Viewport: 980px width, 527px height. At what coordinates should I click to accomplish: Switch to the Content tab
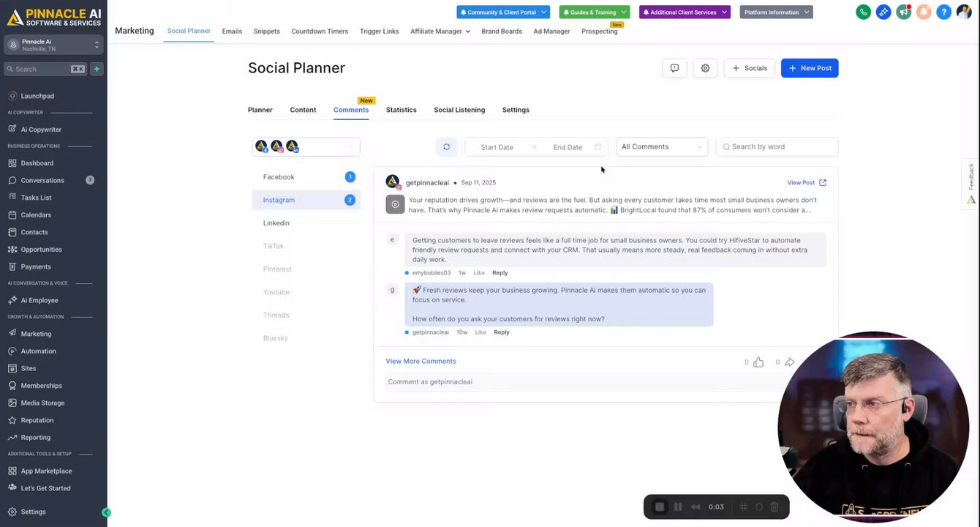click(303, 110)
